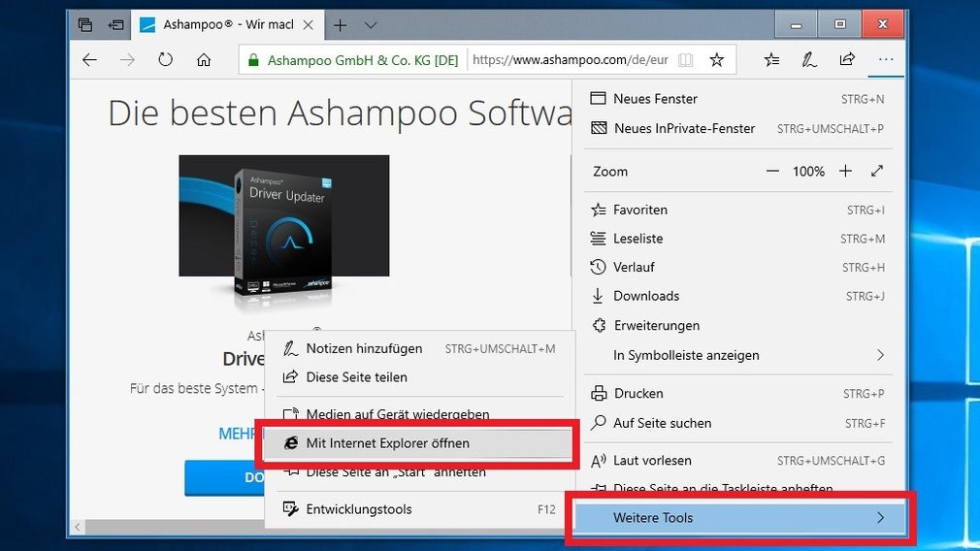Click the share icon in toolbar
Image resolution: width=980 pixels, height=551 pixels.
[x=847, y=60]
